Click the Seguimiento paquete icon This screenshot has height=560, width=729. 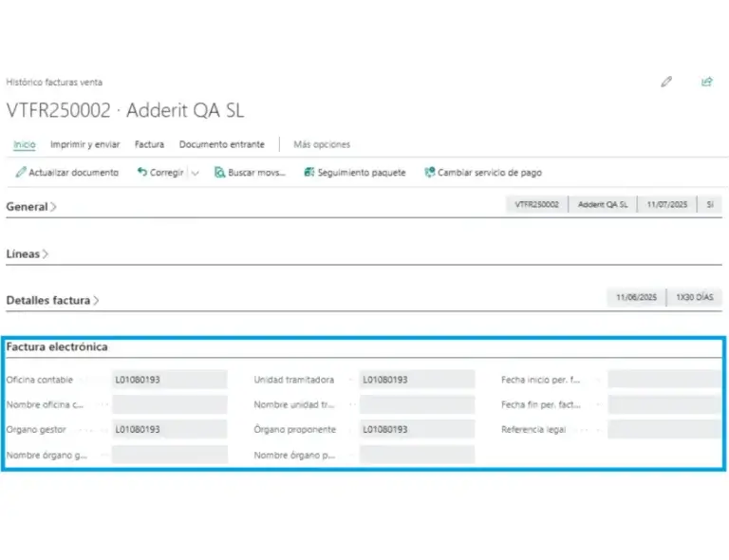pyautogui.click(x=308, y=173)
